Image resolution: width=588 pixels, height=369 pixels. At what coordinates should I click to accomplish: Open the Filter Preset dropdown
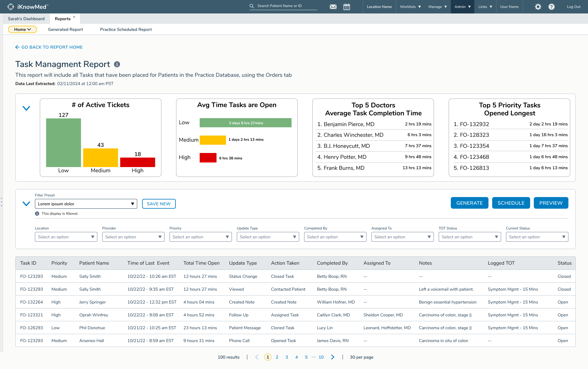(x=86, y=204)
